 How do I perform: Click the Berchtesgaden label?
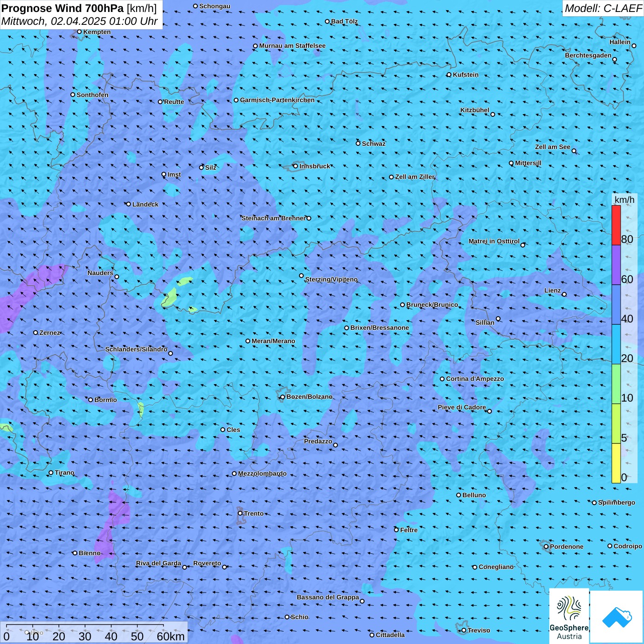point(588,55)
